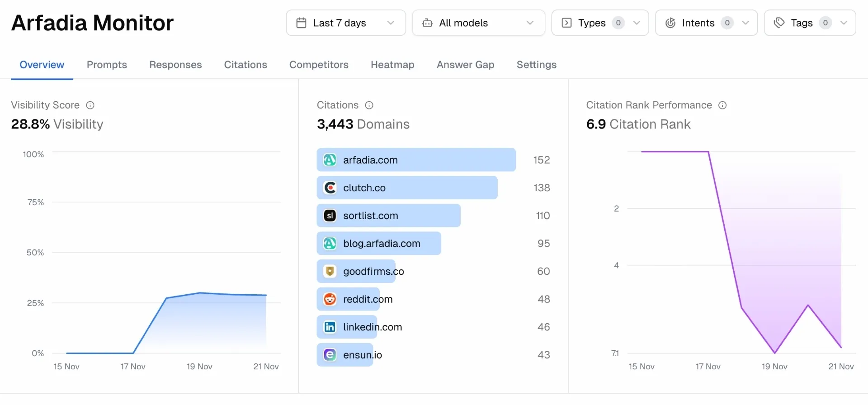Viewport: 868px width, 405px height.
Task: Switch to the Answer Gap tab
Action: tap(466, 65)
